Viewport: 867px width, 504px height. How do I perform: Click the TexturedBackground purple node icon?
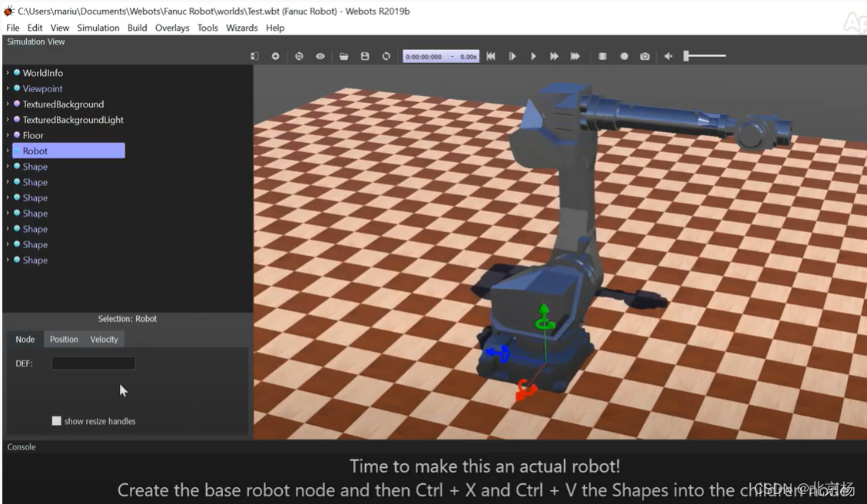coord(17,104)
